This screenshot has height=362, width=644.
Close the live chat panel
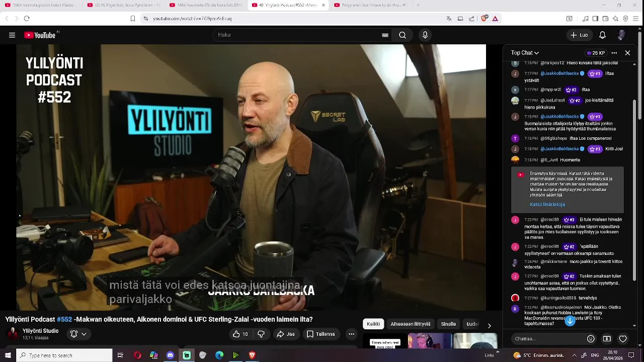[x=627, y=53]
